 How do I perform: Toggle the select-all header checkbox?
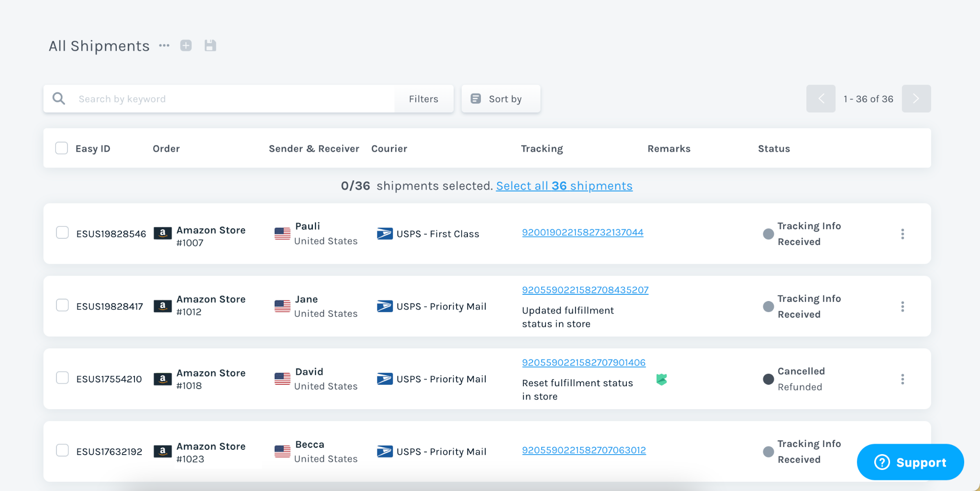tap(62, 148)
